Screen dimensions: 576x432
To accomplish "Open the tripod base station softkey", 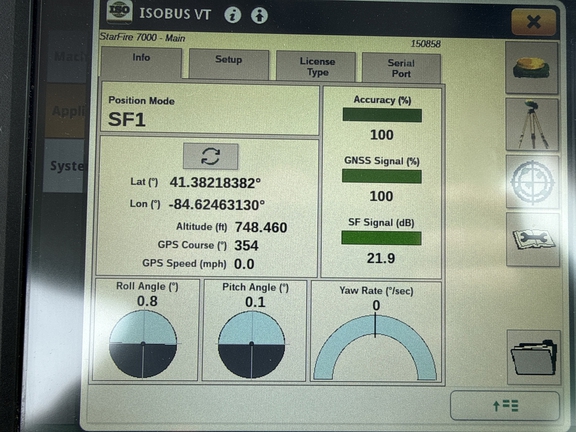I will click(532, 124).
